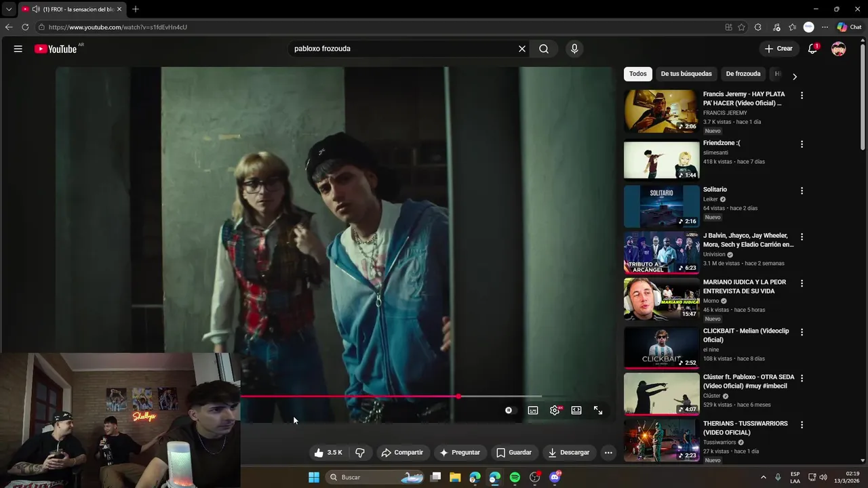Image resolution: width=868 pixels, height=488 pixels.
Task: Expand hidden system tray icons chevron
Action: pyautogui.click(x=763, y=477)
